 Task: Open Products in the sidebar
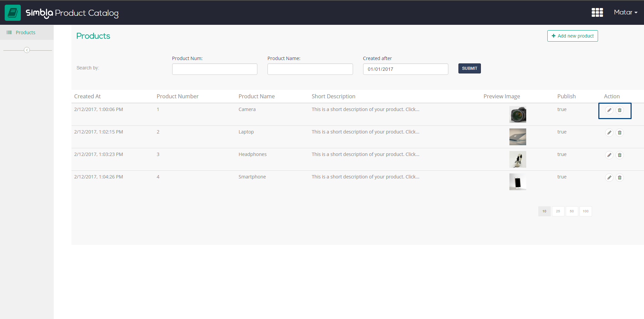point(27,33)
